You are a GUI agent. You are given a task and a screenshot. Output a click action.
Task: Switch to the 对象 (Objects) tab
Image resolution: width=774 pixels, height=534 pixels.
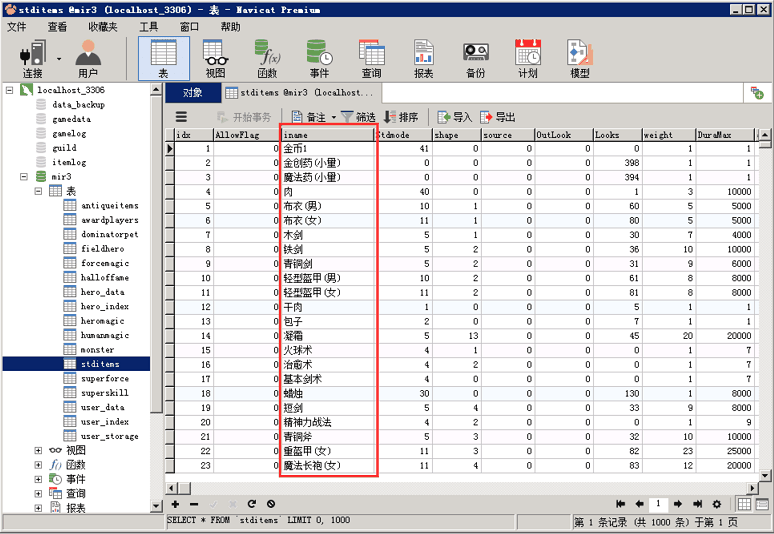click(193, 93)
